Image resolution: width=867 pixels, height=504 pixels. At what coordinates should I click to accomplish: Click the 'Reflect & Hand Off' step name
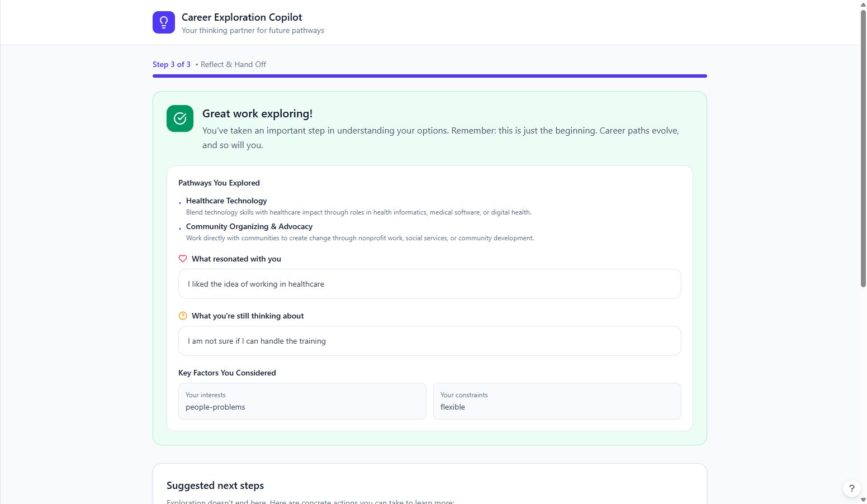coord(233,64)
